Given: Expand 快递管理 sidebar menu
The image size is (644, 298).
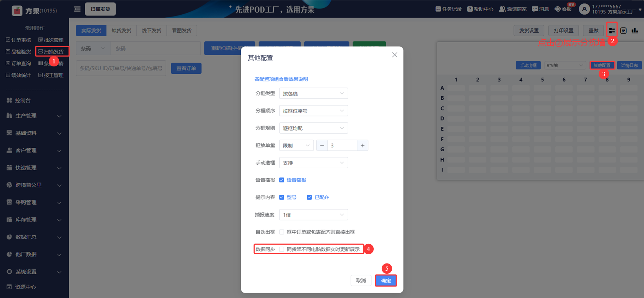Looking at the screenshot, I should point(34,167).
